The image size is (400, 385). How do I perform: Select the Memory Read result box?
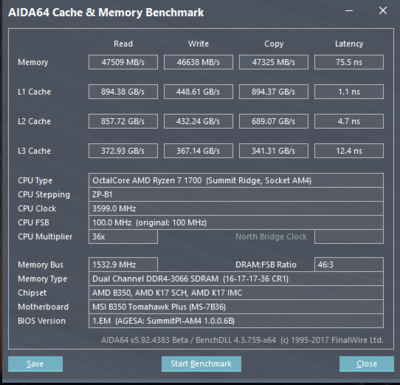pos(123,62)
